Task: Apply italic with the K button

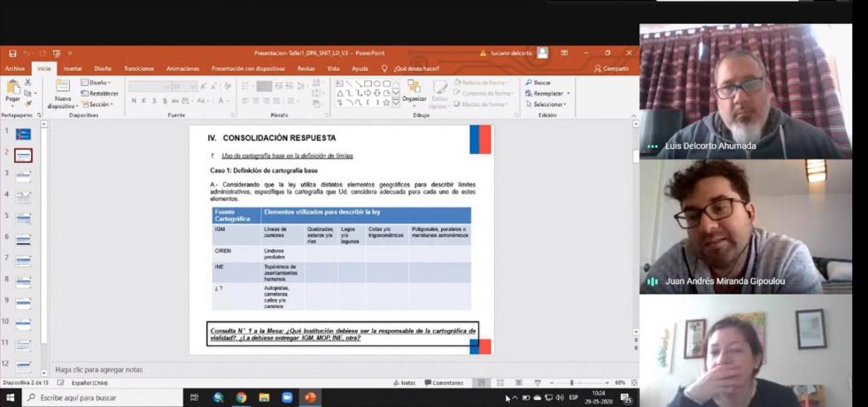Action: click(x=143, y=101)
